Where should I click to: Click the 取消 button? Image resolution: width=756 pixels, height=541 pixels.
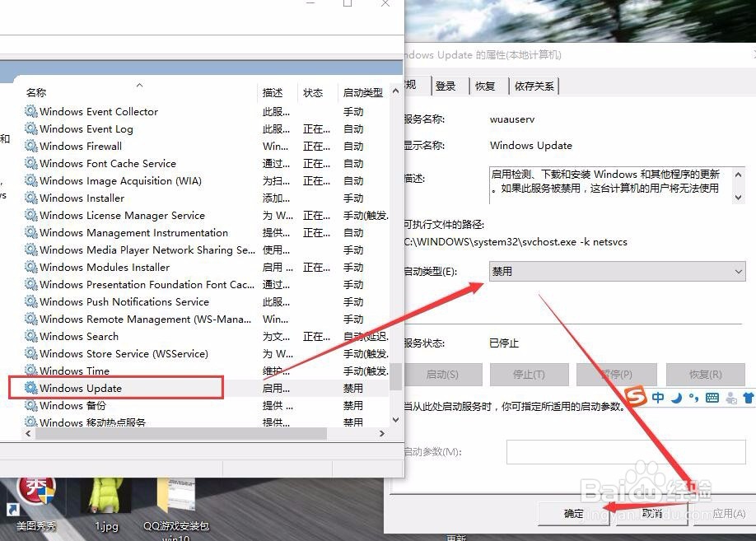652,514
